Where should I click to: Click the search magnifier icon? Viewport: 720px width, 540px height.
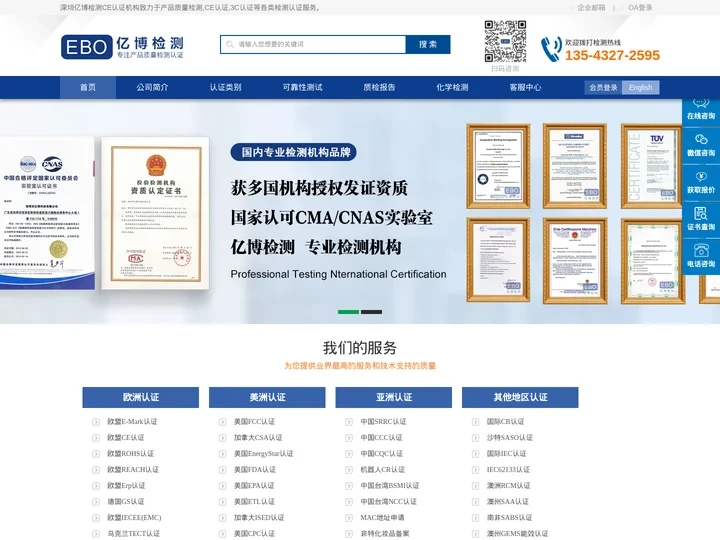pyautogui.click(x=230, y=45)
